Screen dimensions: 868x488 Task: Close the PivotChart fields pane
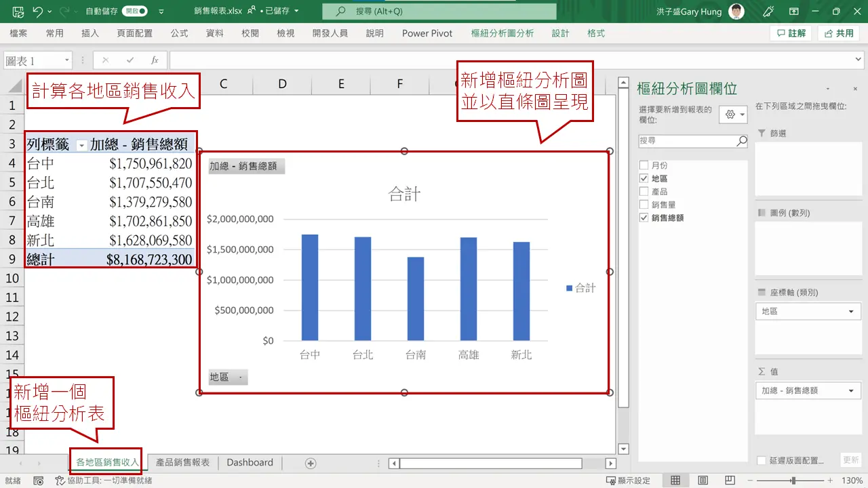pyautogui.click(x=854, y=89)
